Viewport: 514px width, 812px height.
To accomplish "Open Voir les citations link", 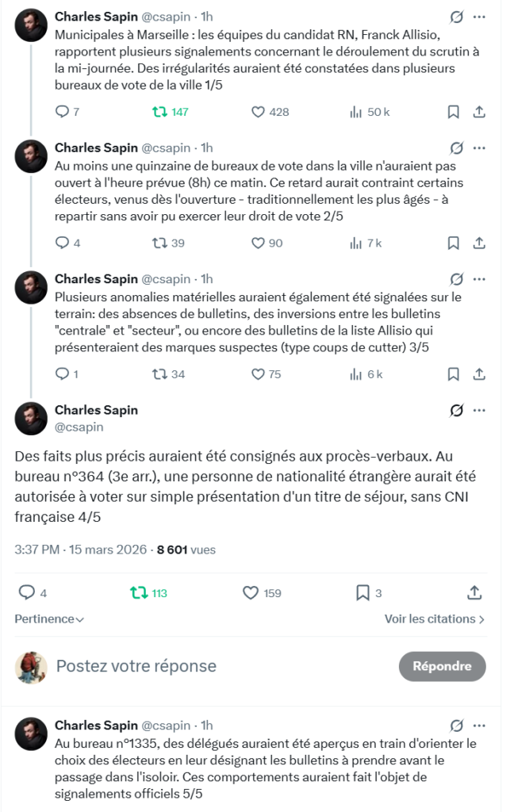I will (x=435, y=619).
